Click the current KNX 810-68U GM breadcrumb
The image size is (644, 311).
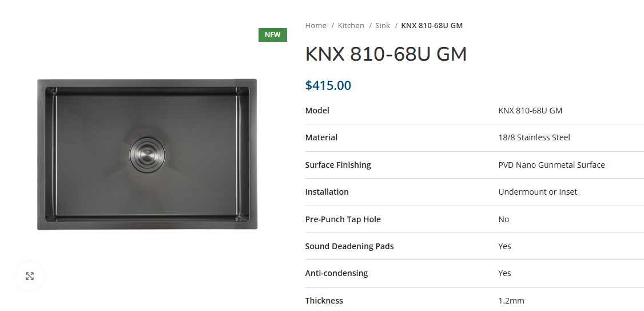pyautogui.click(x=432, y=26)
